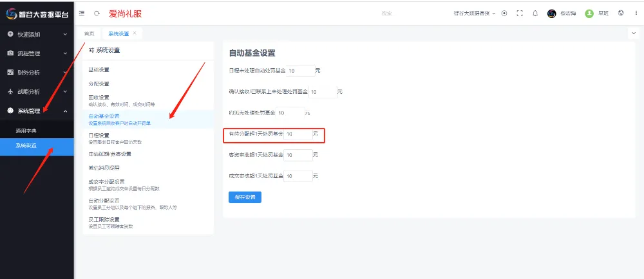Viewport: 644px width, 279px height.
Task: Open the 智谷大数据客资 dropdown
Action: 475,13
